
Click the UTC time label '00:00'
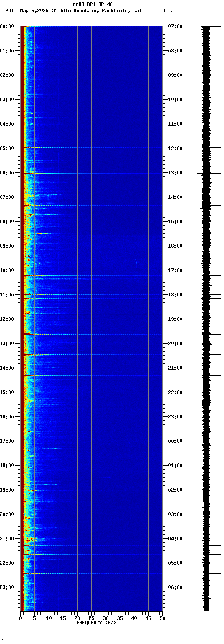click(x=175, y=441)
